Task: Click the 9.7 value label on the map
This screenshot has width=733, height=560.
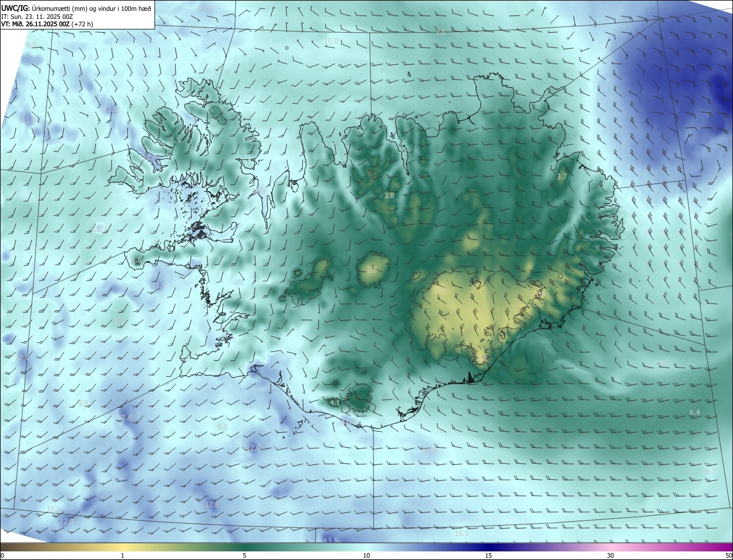Action: (711, 471)
